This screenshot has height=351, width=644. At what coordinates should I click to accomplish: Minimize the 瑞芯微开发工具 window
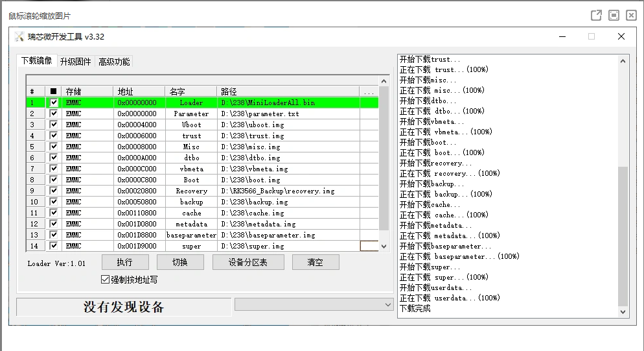click(x=562, y=36)
